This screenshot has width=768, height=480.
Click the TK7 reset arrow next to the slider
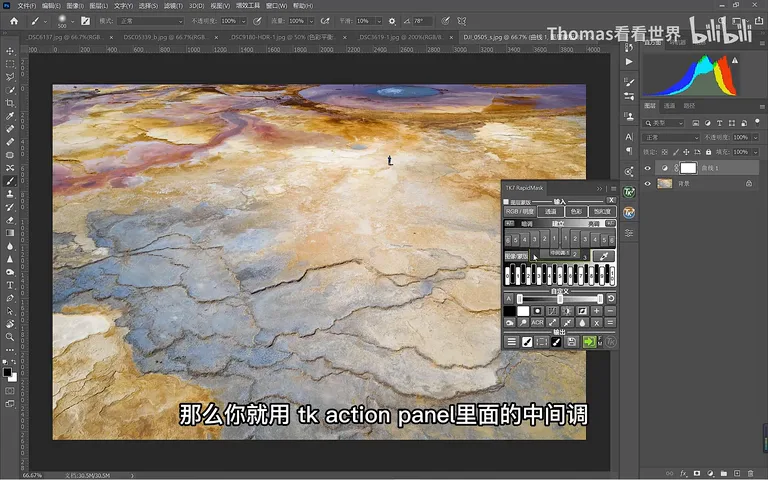click(x=611, y=298)
